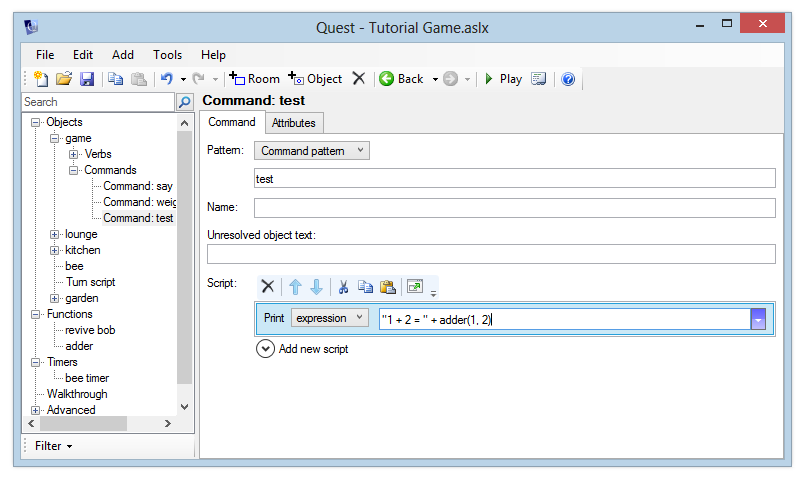Play the game
This screenshot has height=482, width=805.
(503, 79)
